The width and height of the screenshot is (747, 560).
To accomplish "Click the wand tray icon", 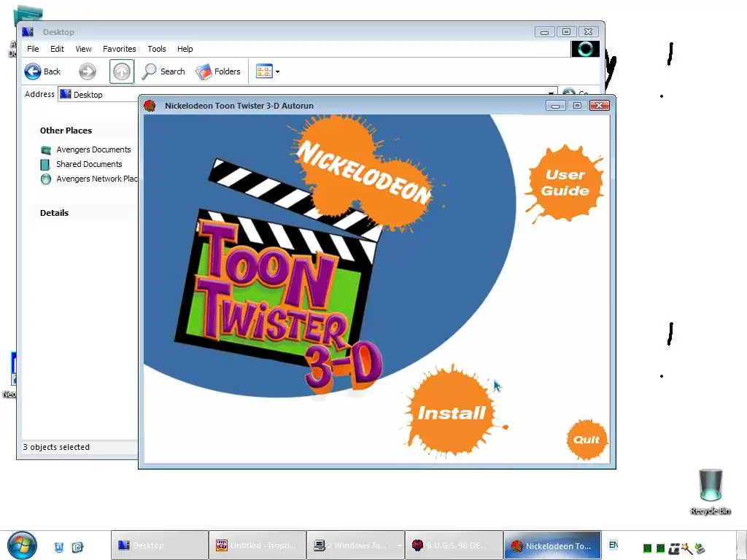I will click(x=686, y=548).
